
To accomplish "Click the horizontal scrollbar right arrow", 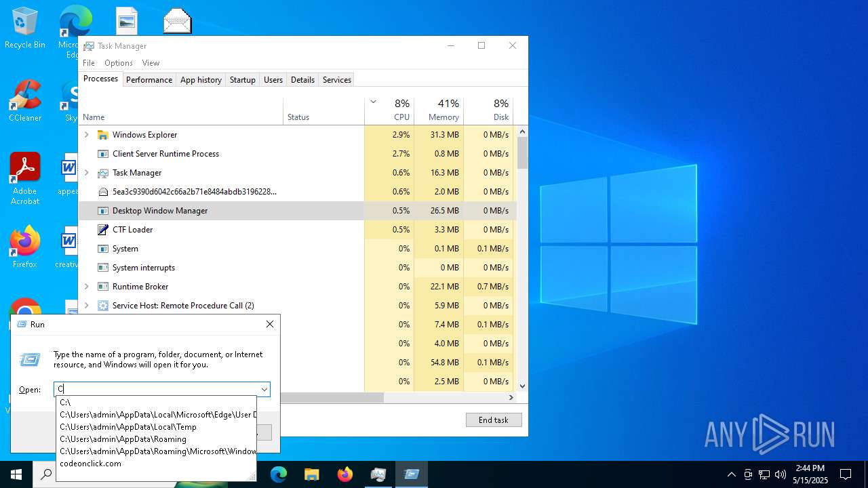I will pos(511,398).
